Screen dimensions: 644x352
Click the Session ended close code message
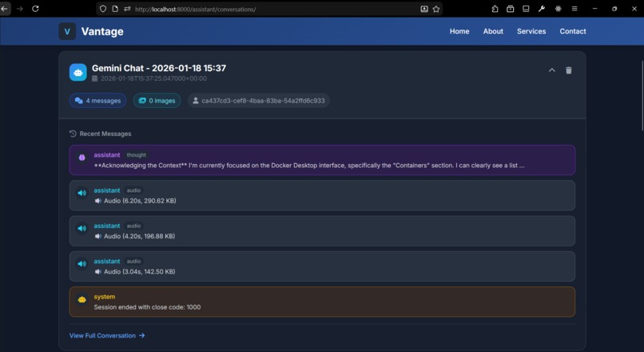point(322,302)
